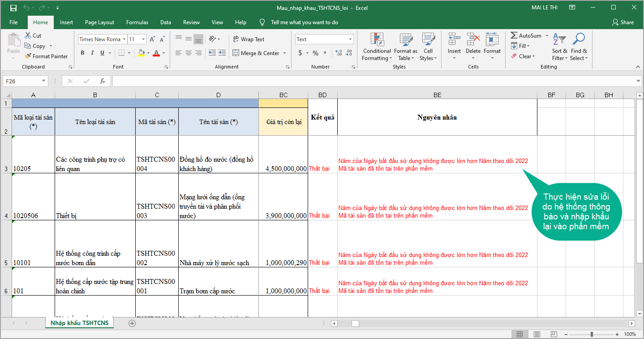Open the Name Box dropdown arrow
Image resolution: width=644 pixels, height=339 pixels.
pos(43,81)
